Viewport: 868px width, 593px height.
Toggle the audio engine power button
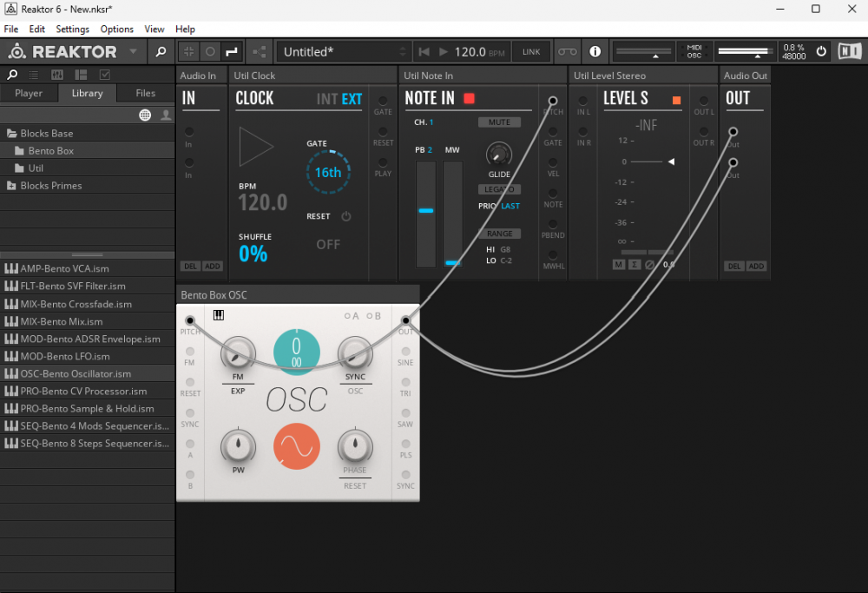(x=821, y=51)
